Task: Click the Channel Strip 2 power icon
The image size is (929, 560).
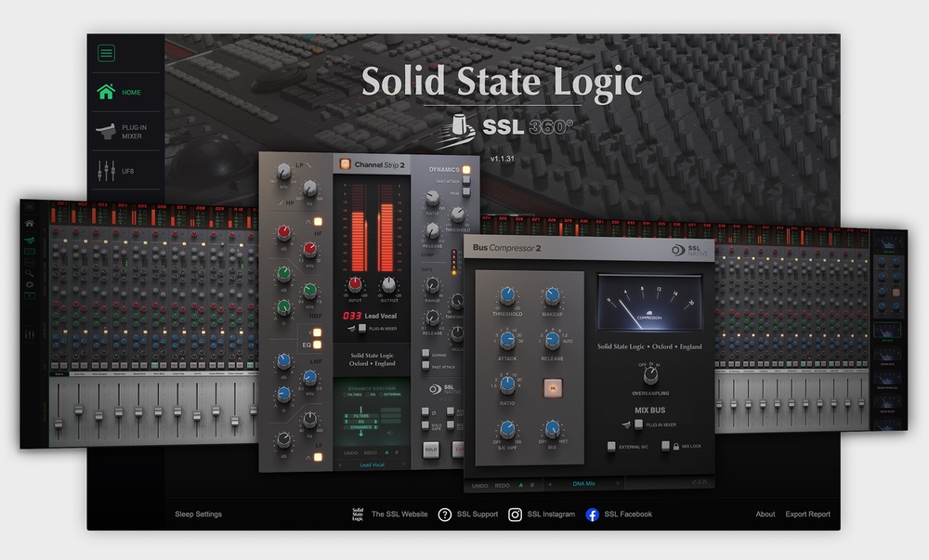Action: coord(345,164)
